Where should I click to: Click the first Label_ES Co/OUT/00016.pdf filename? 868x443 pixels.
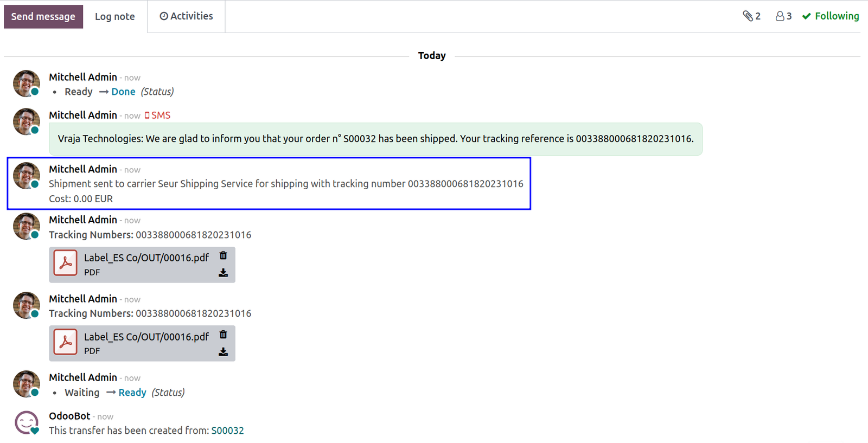click(146, 258)
